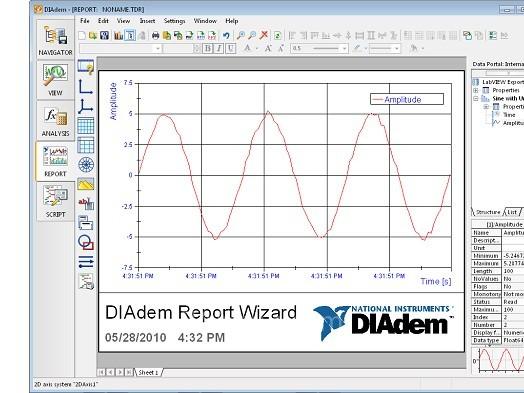Switch to the VIEW panel

(55, 80)
